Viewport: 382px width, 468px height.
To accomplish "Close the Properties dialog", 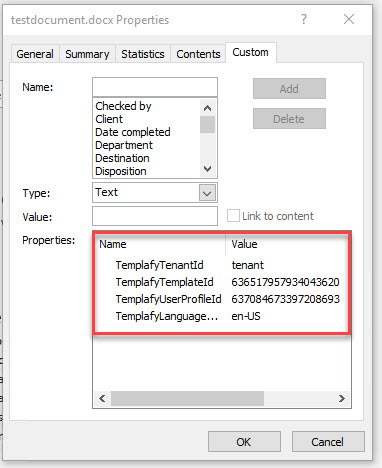I will pyautogui.click(x=349, y=19).
